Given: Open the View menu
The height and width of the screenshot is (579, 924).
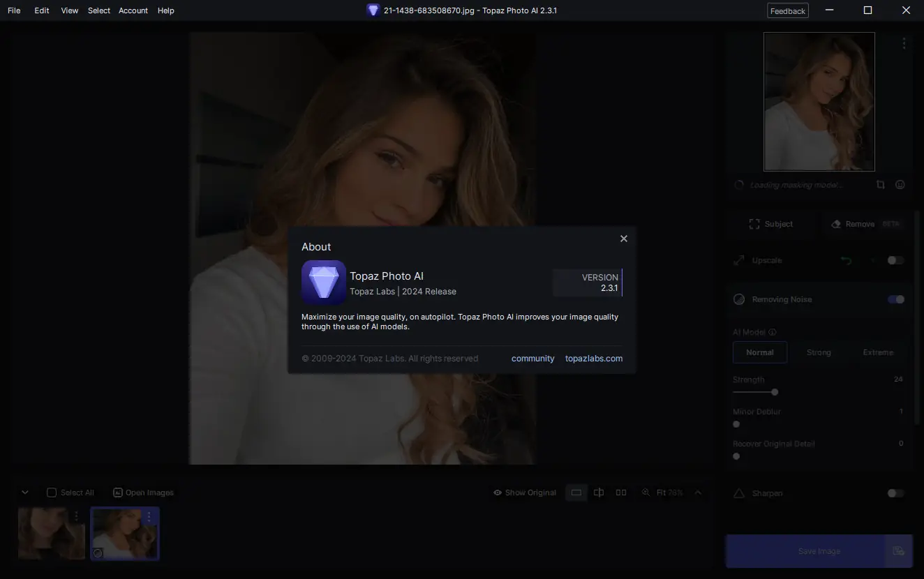Looking at the screenshot, I should (x=70, y=10).
